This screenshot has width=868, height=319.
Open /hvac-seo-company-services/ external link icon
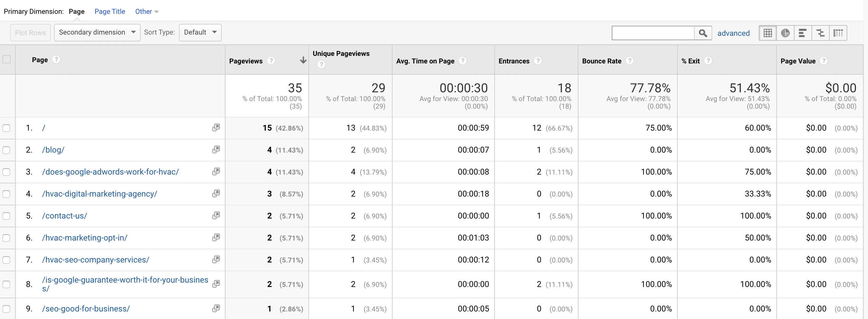(216, 259)
